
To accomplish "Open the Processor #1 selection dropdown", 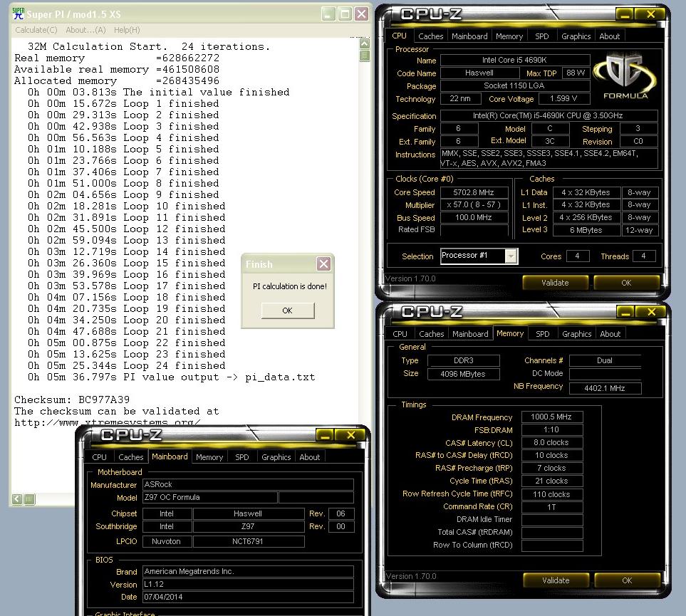I will point(511,256).
